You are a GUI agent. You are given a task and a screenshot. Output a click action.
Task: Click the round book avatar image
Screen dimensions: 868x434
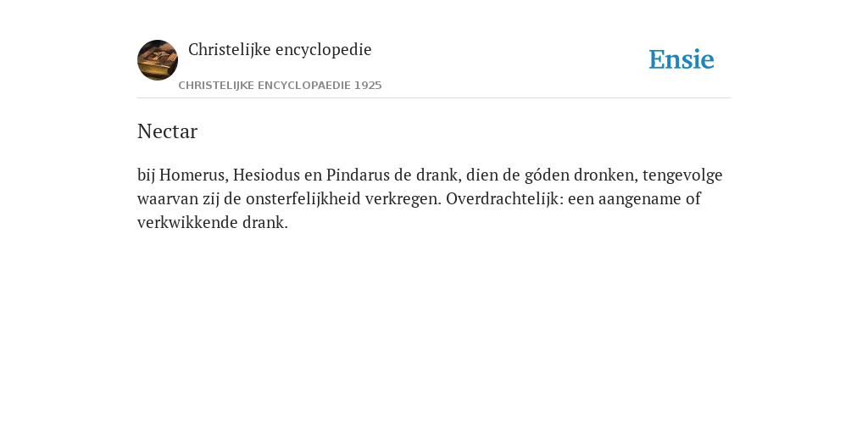(158, 60)
